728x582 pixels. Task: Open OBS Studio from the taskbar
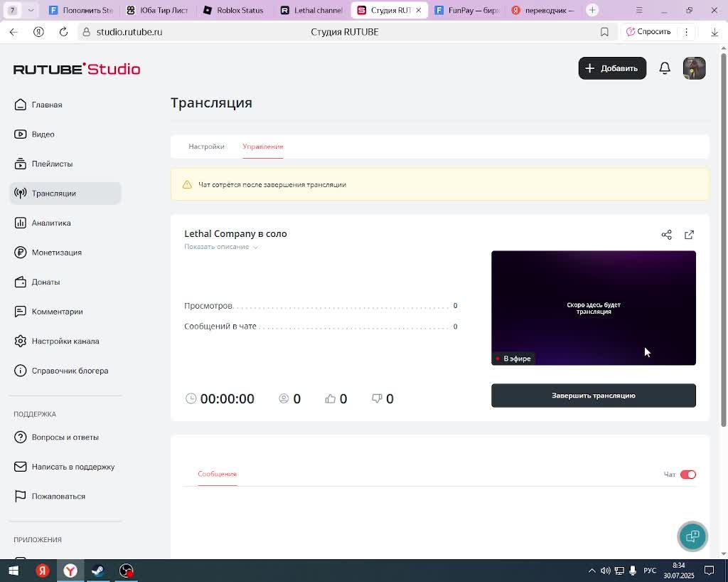click(127, 571)
